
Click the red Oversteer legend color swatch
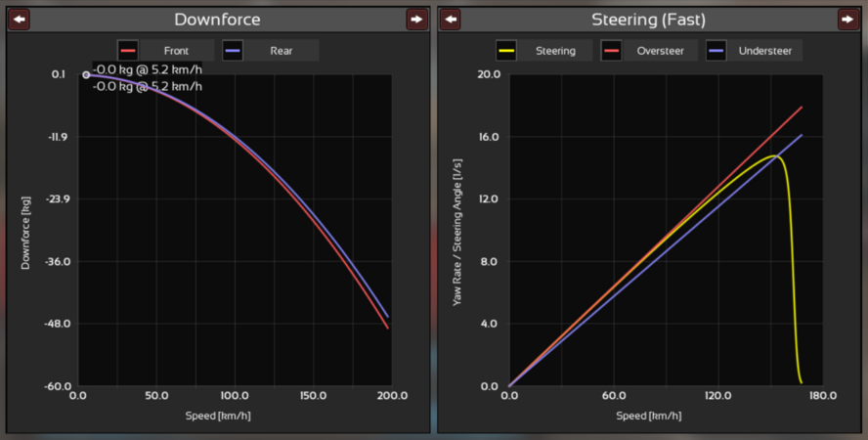tap(611, 51)
